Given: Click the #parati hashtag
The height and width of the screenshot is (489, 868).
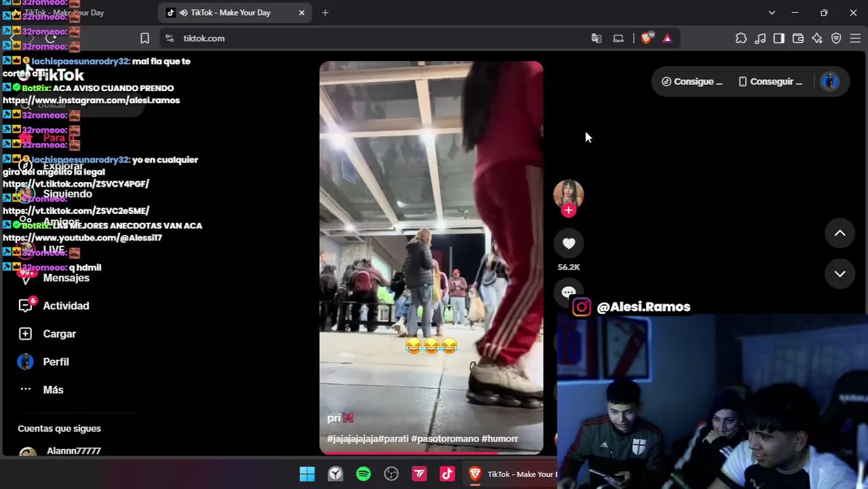Looking at the screenshot, I should point(393,439).
